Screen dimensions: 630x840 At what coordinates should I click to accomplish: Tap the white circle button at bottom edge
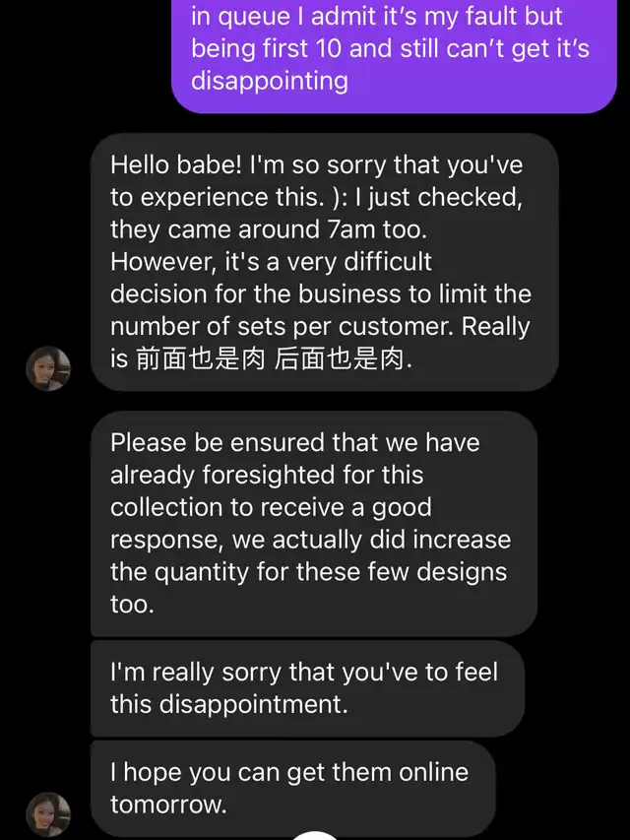pos(315,835)
